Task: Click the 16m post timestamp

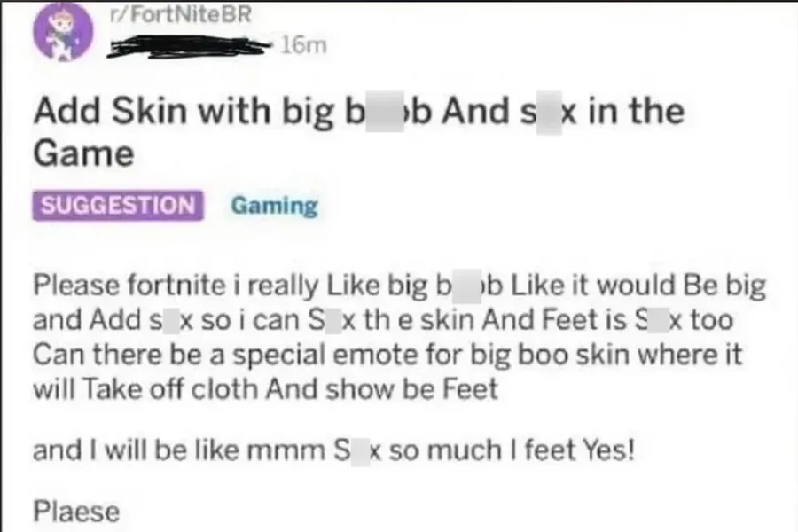Action: pos(303,45)
